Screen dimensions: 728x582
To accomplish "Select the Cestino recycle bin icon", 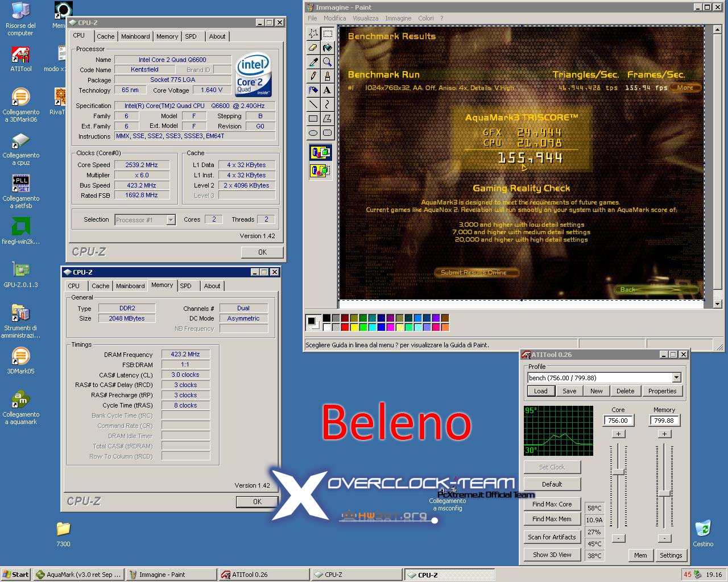I will [x=703, y=533].
